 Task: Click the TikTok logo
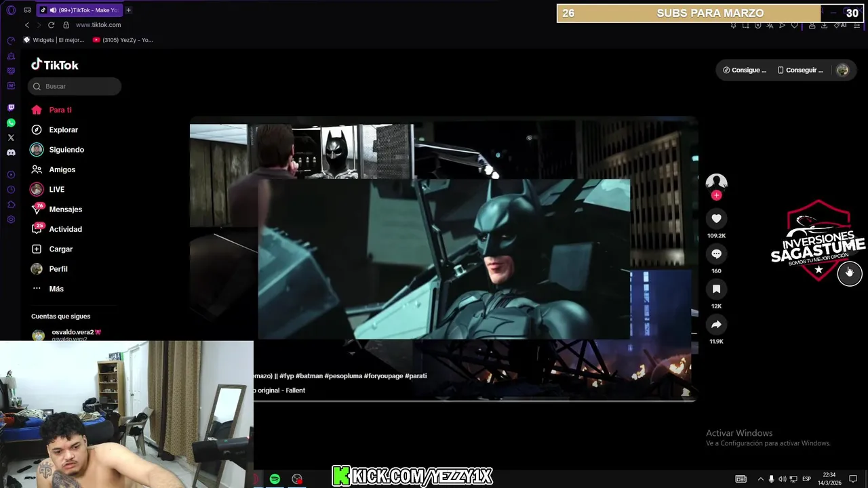click(x=55, y=65)
